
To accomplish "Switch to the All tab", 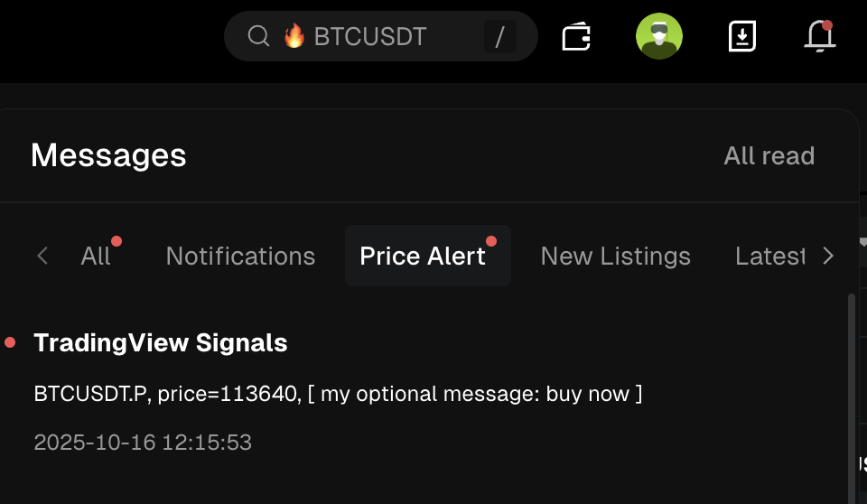I will [x=97, y=257].
